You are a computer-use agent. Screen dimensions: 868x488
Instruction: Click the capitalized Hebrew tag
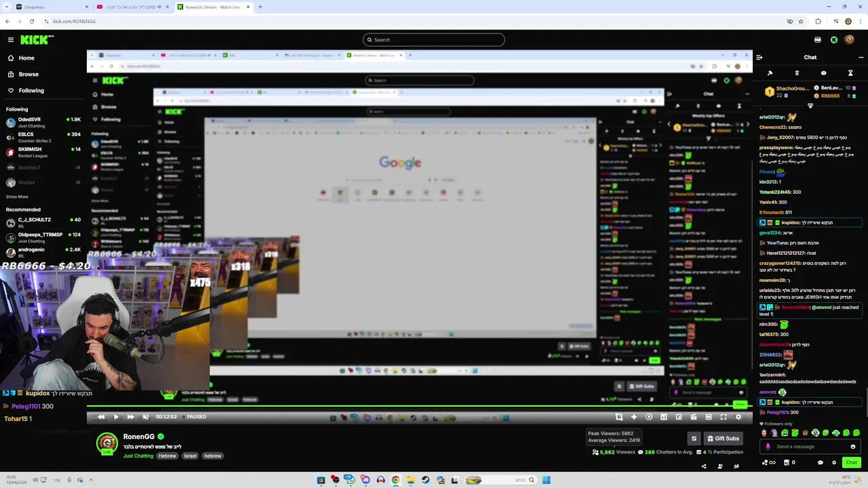167,456
